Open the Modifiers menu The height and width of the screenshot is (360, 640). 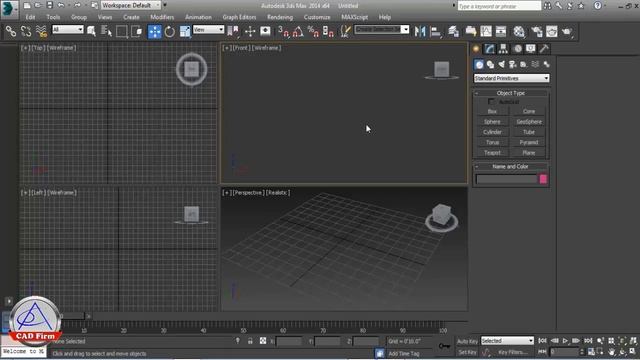(x=162, y=17)
